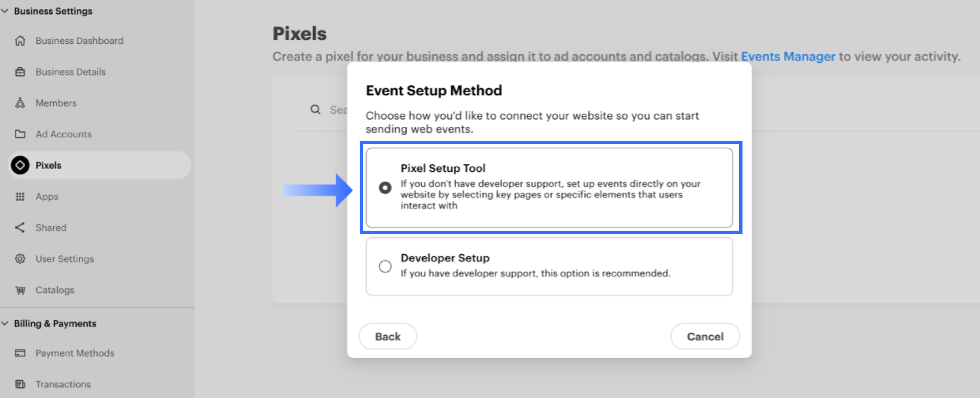
Task: Select the Developer Setup radio button
Action: tap(385, 266)
